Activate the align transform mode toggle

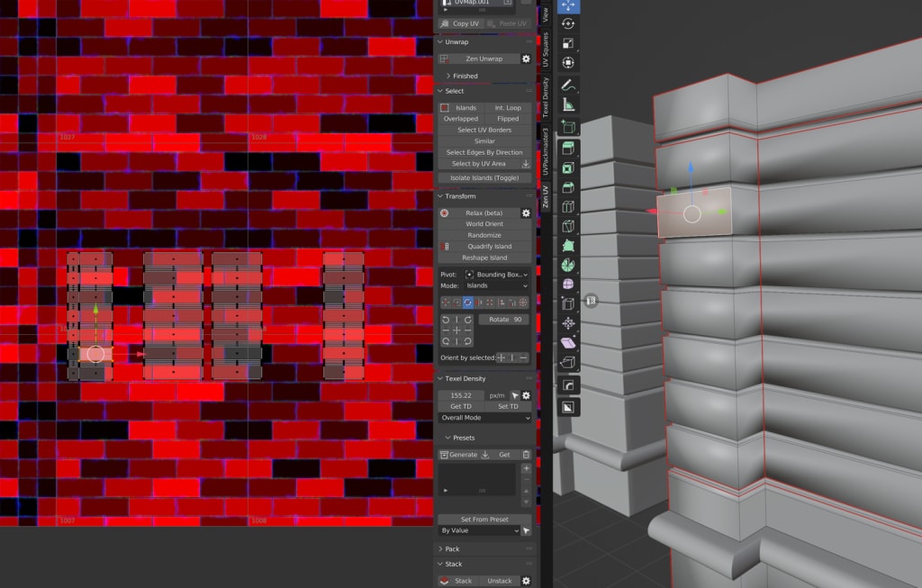click(501, 303)
